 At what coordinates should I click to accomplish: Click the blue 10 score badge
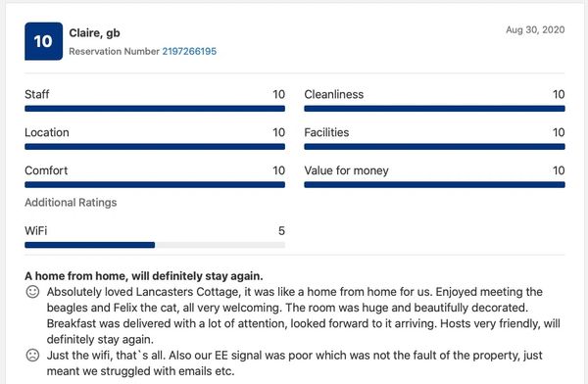[43, 41]
